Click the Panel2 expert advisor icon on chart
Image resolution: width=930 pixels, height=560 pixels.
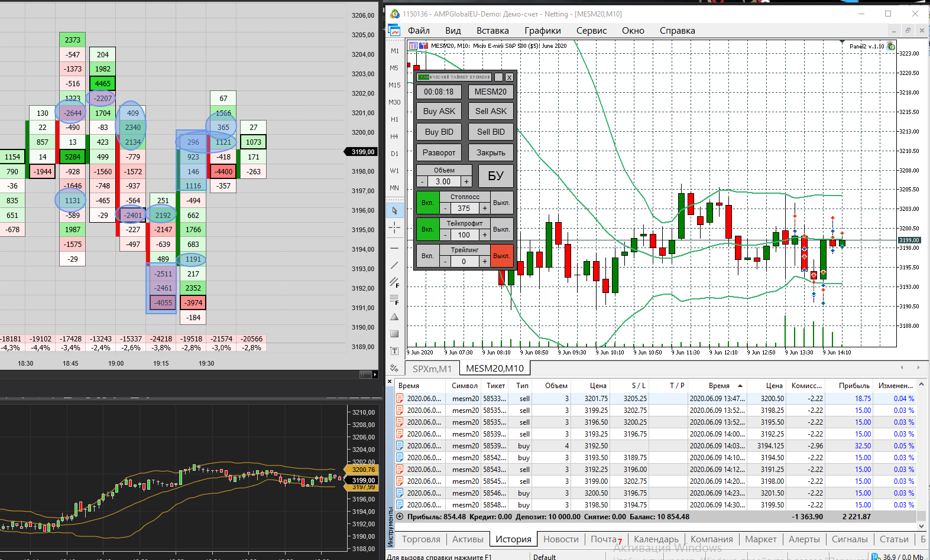[x=891, y=46]
